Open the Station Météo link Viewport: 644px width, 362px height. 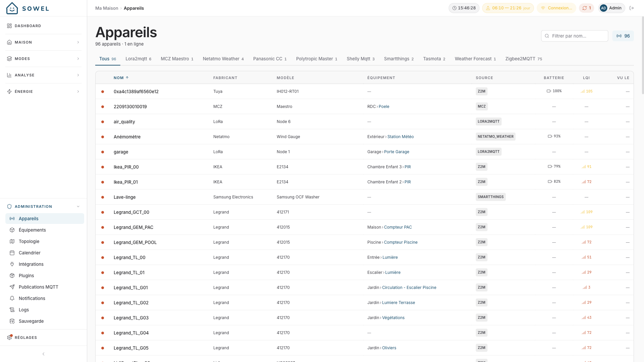(400, 137)
